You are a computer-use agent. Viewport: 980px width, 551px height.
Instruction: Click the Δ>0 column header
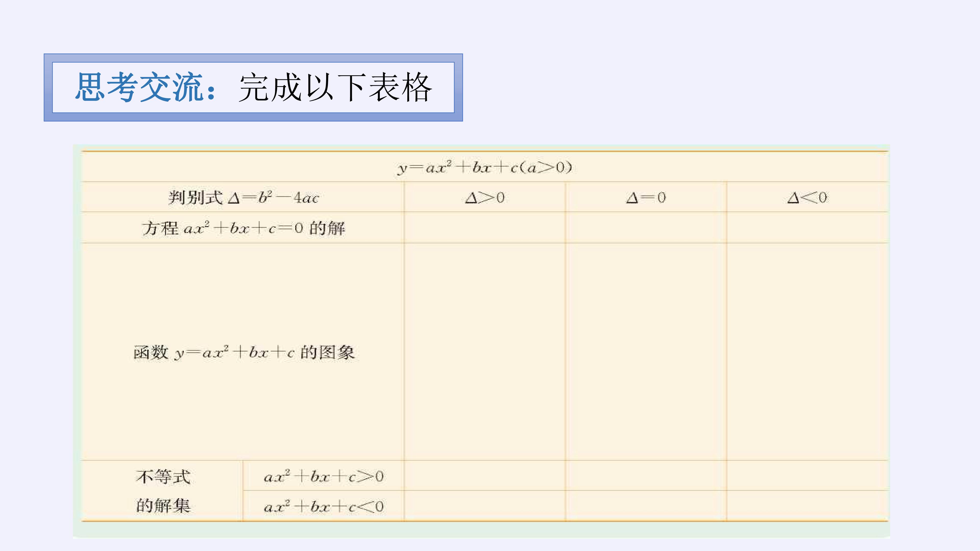pyautogui.click(x=485, y=197)
